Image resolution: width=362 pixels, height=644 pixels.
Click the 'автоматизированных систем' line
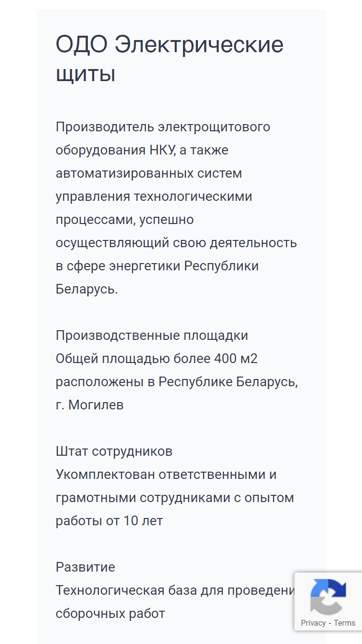(149, 173)
